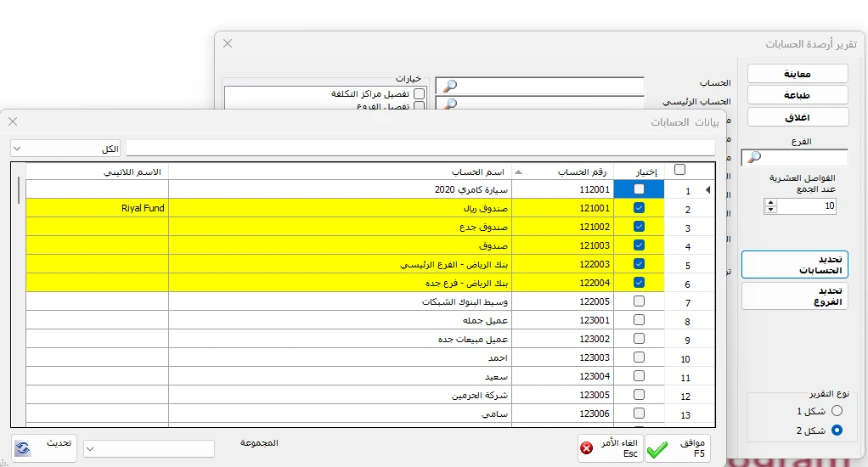Click the account field magnifier search icon

(x=451, y=86)
